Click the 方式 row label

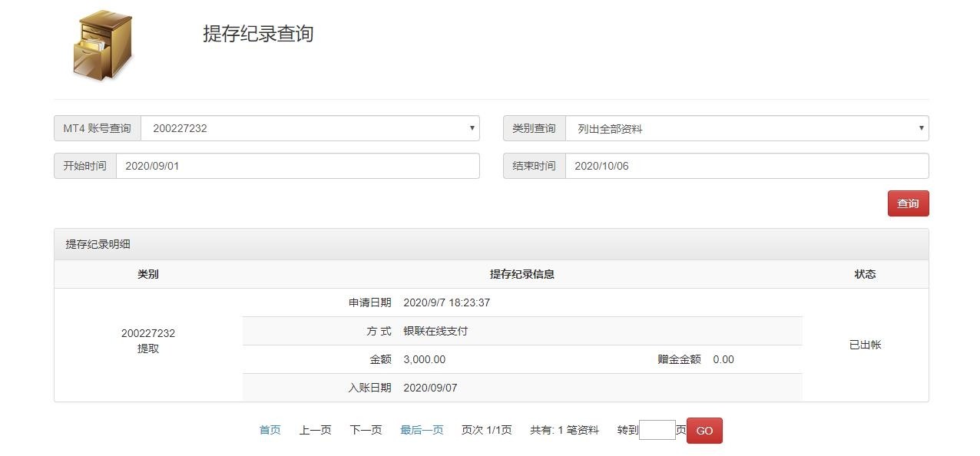[x=379, y=331]
